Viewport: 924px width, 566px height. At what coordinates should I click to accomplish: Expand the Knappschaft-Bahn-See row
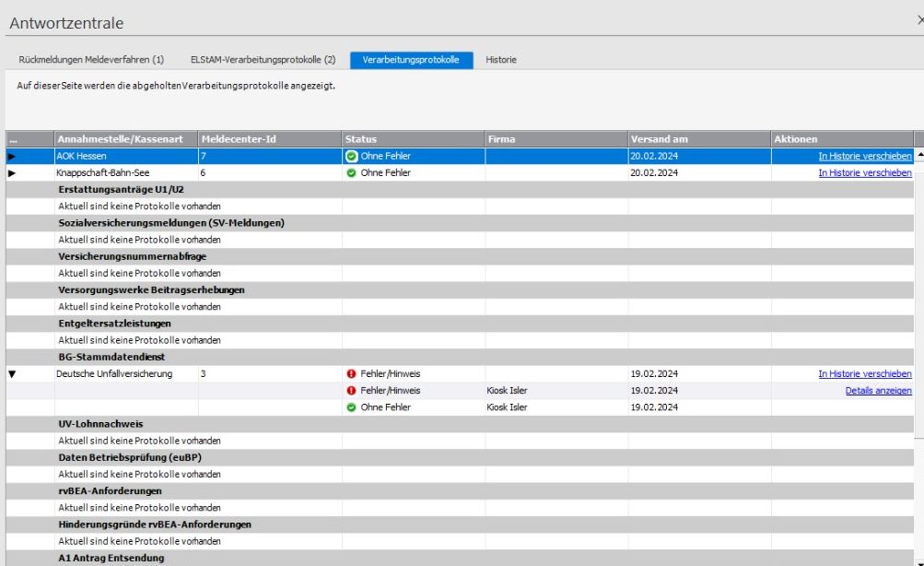click(12, 172)
